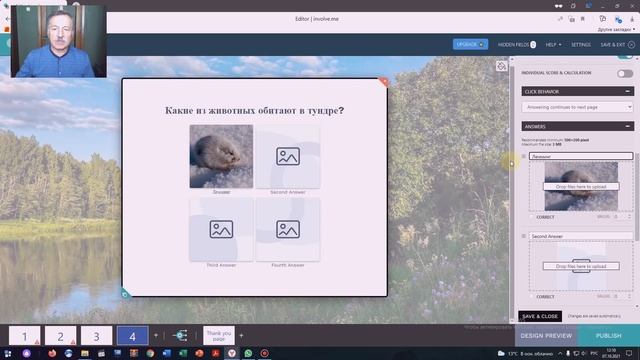Open Chrome from the taskbar
This screenshot has width=640, height=360.
point(150,353)
